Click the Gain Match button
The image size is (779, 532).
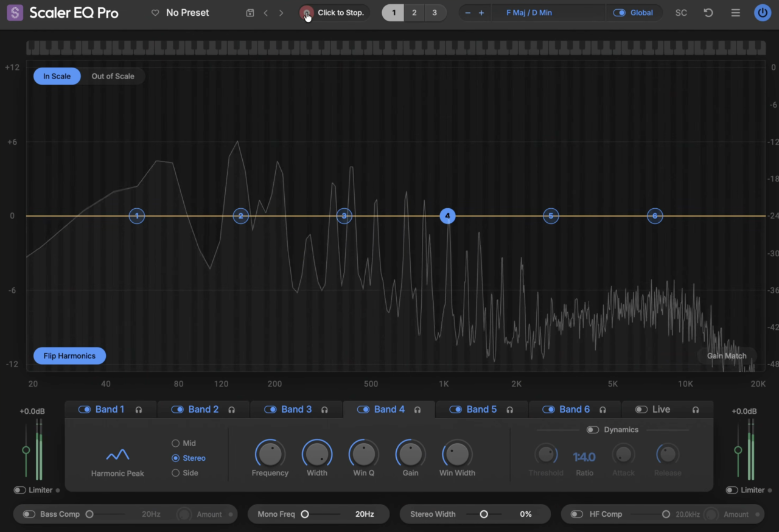(x=727, y=356)
